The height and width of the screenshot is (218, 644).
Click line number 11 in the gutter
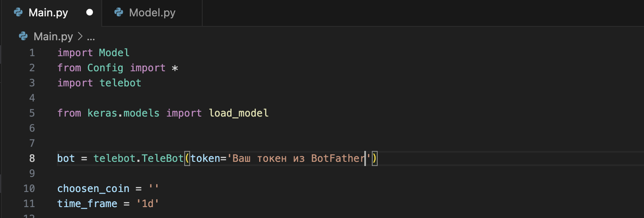point(29,204)
